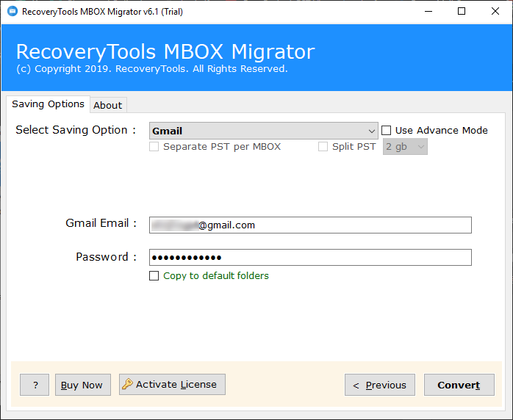Toggle the Split PST checkbox
This screenshot has width=513, height=420.
(323, 146)
